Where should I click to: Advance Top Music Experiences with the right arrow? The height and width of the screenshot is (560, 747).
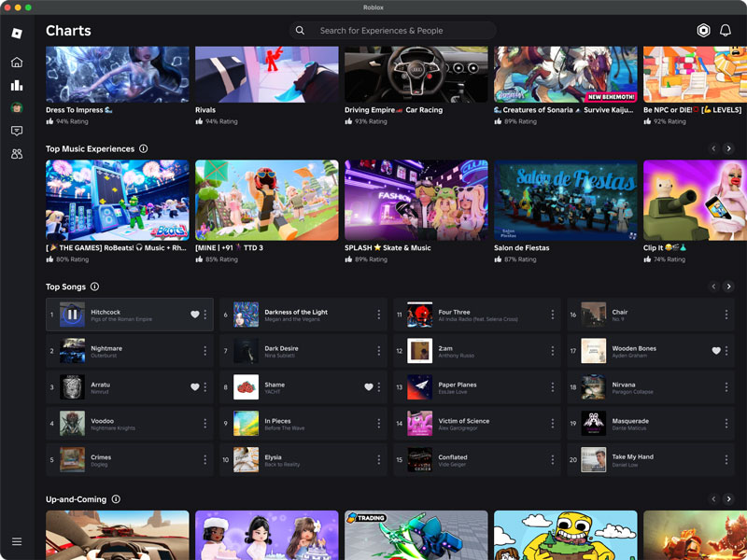pyautogui.click(x=729, y=147)
